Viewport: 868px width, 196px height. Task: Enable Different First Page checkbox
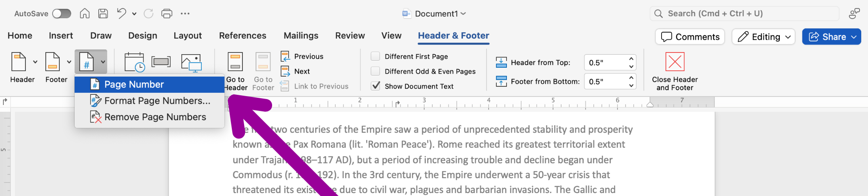(x=376, y=56)
